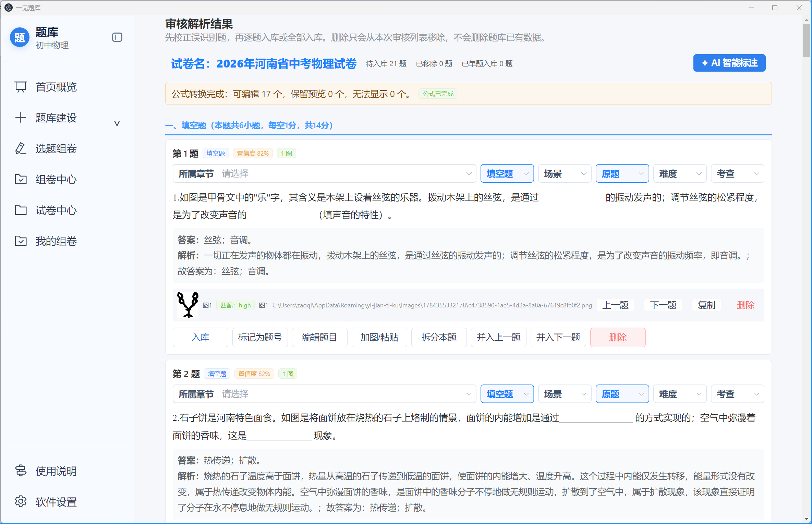Click the gear icon for 软件设置
Image resolution: width=812 pixels, height=524 pixels.
(x=21, y=501)
